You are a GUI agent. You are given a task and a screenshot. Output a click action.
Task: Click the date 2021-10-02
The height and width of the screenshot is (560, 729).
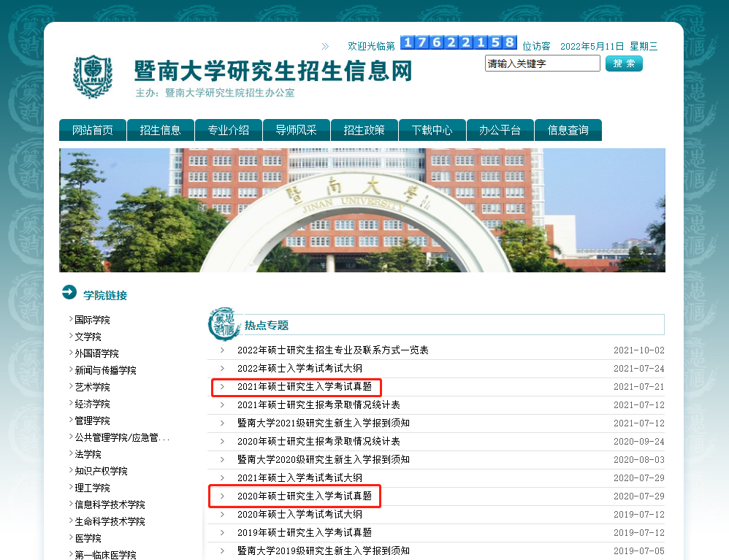[639, 350]
